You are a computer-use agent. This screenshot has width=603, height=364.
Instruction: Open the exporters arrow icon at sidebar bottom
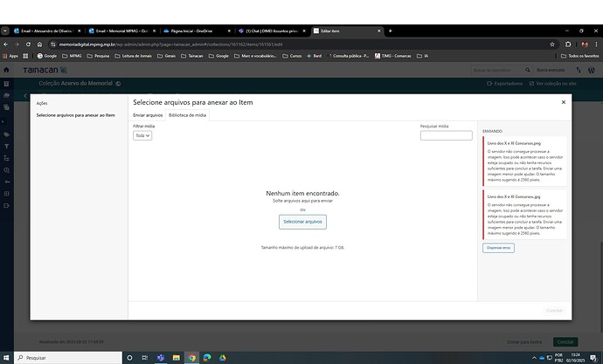click(6, 205)
